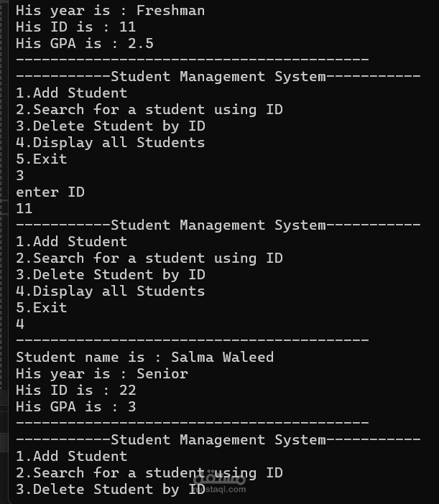439x504 pixels.
Task: Click the 'His ID is : 22' line
Action: [x=76, y=391]
